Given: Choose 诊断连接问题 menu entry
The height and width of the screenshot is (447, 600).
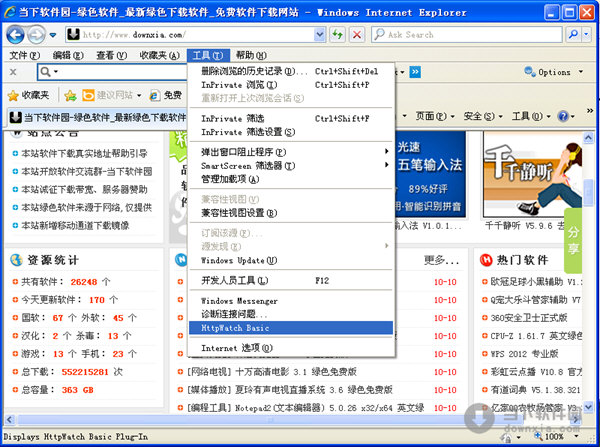Looking at the screenshot, I should (291, 314).
